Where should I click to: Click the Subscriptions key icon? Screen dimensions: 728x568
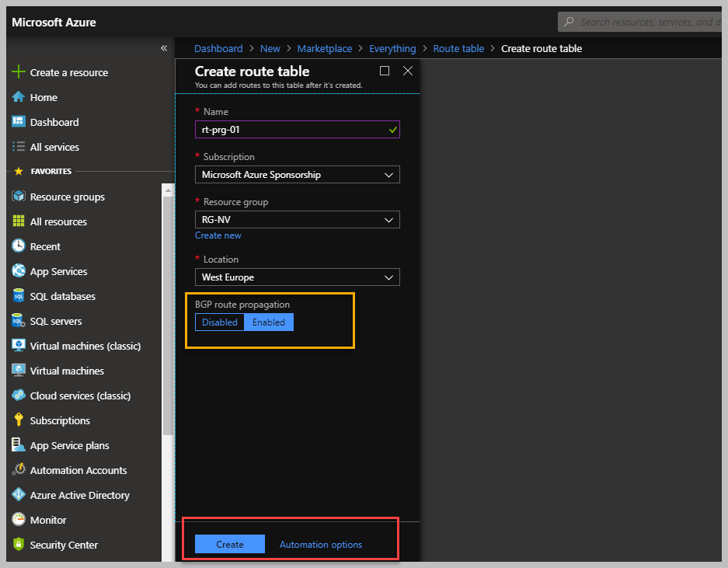pyautogui.click(x=19, y=420)
